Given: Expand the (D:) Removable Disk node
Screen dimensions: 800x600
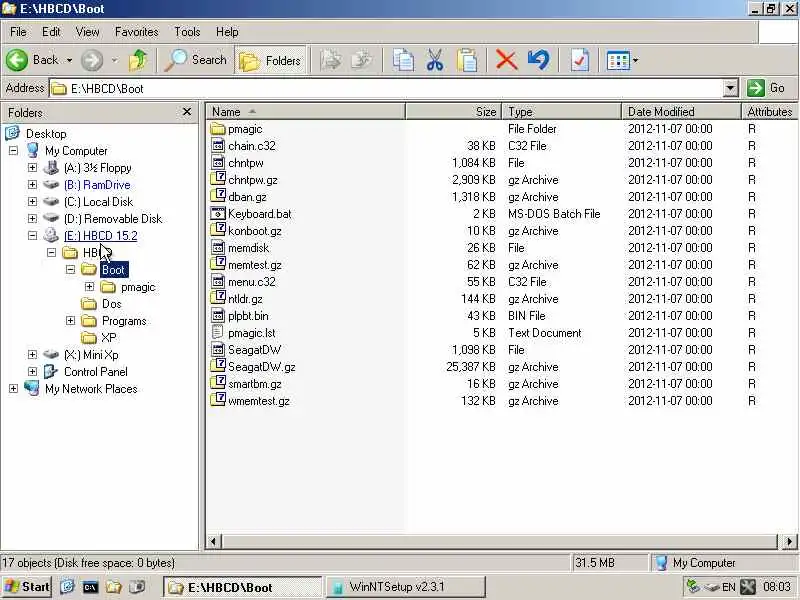Looking at the screenshot, I should 32,218.
